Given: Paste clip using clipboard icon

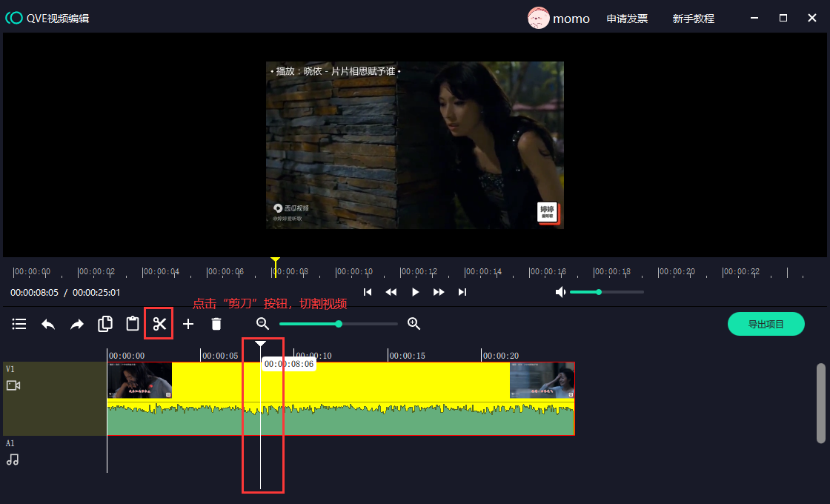Looking at the screenshot, I should (133, 324).
